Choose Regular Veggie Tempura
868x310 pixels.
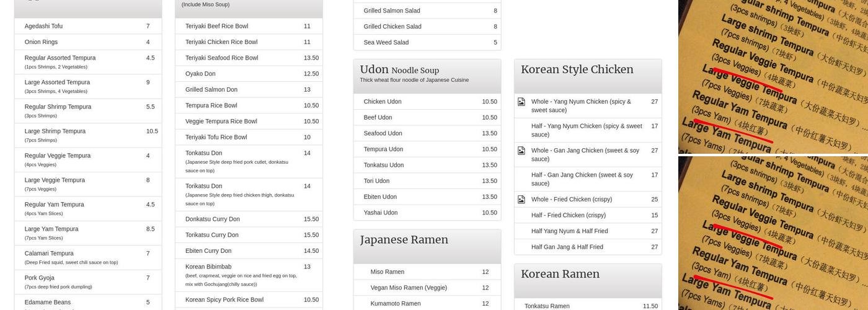88,160
